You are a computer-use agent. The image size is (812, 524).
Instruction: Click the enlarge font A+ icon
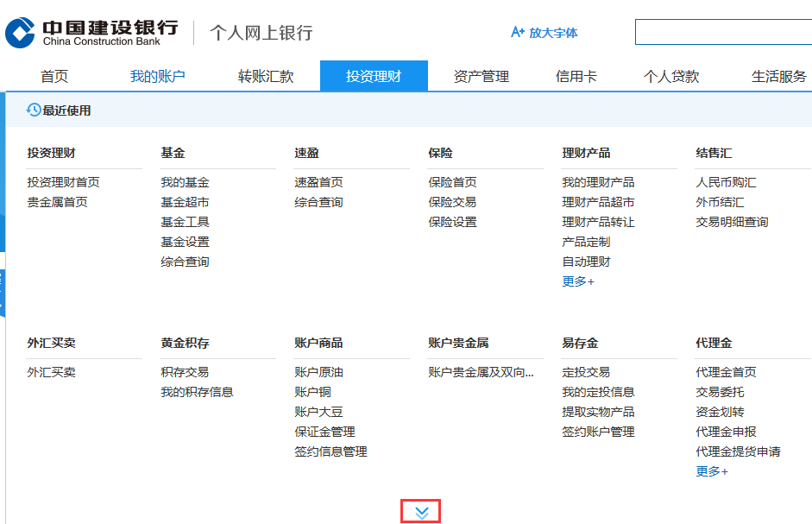[x=518, y=33]
